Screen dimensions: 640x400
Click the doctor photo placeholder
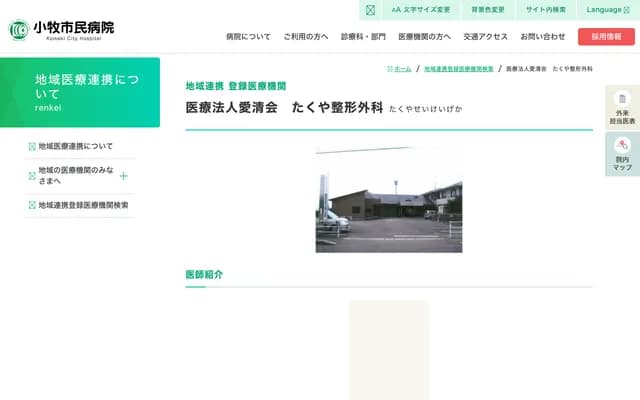point(389,350)
